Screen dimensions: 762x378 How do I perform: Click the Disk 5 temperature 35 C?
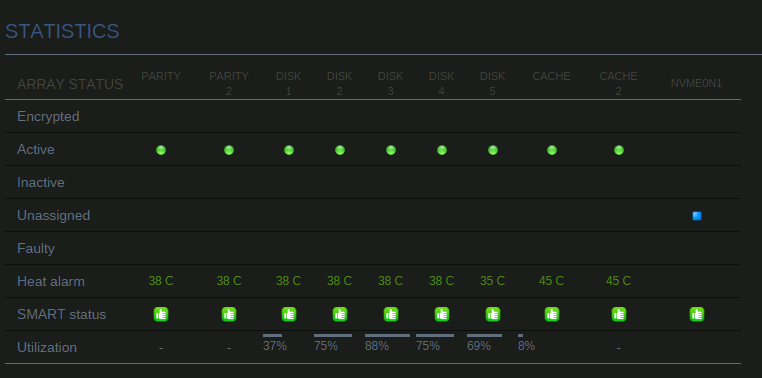(x=492, y=281)
